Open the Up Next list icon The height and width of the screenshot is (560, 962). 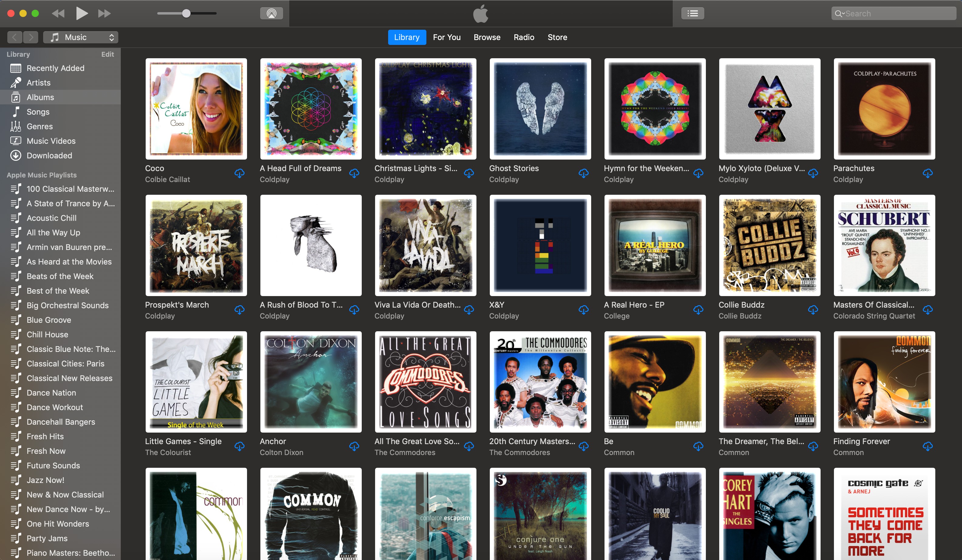pos(693,13)
